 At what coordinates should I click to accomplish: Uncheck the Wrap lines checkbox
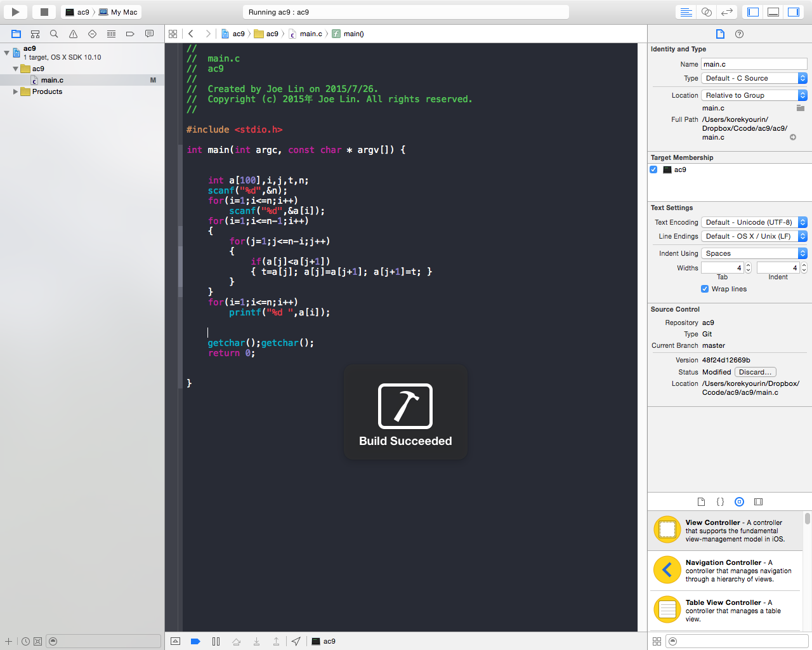[705, 289]
